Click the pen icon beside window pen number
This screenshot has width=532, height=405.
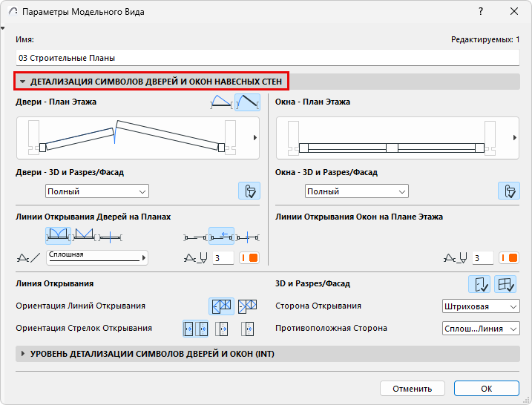pyautogui.click(x=455, y=258)
